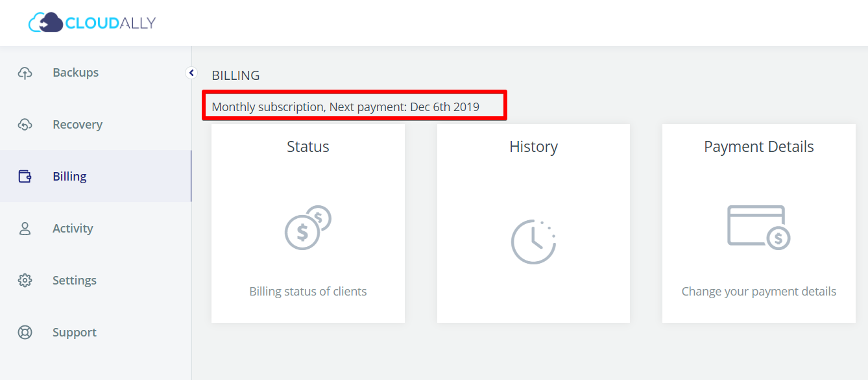Click the dollar coins Status icon
The height and width of the screenshot is (380, 868).
coord(308,228)
